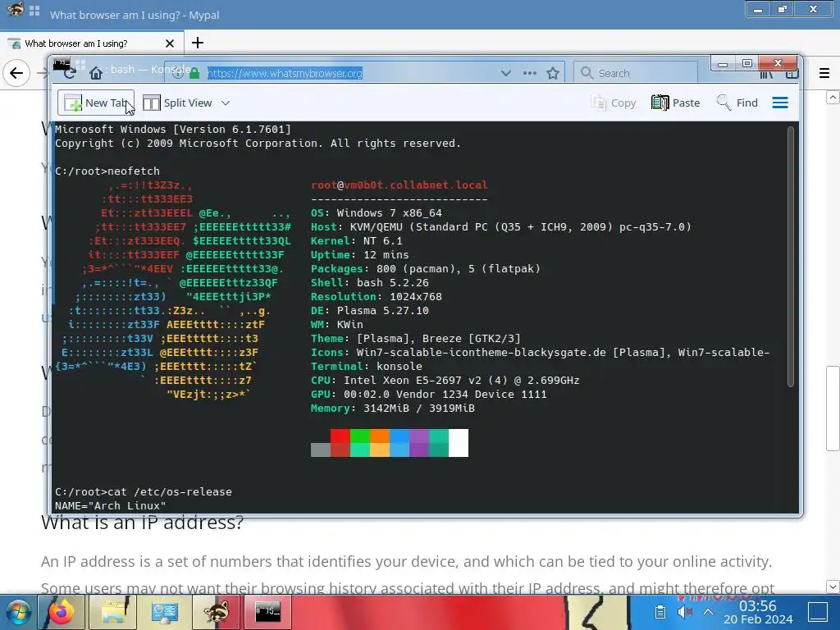Open a New Tab in Konsole
840x630 pixels.
pyautogui.click(x=95, y=103)
